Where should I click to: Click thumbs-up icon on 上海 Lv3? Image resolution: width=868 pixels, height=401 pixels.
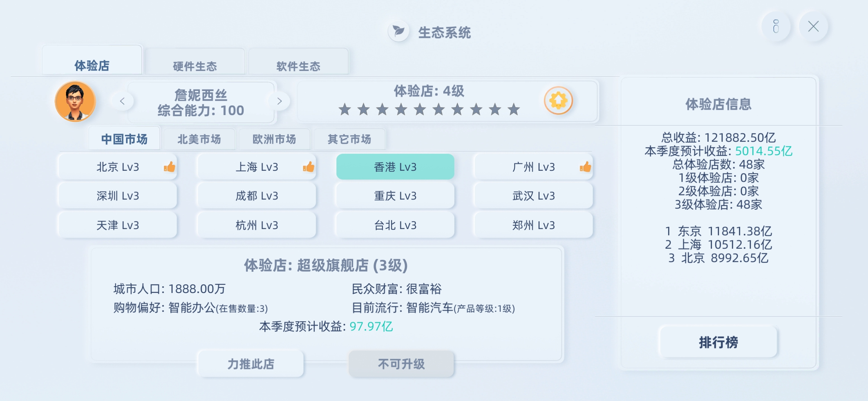[309, 167]
